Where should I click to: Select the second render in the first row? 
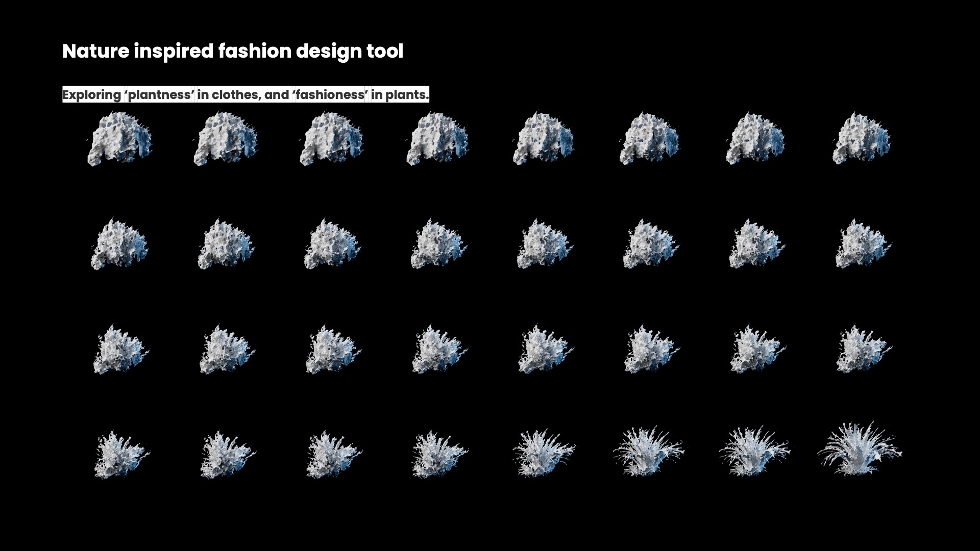226,139
